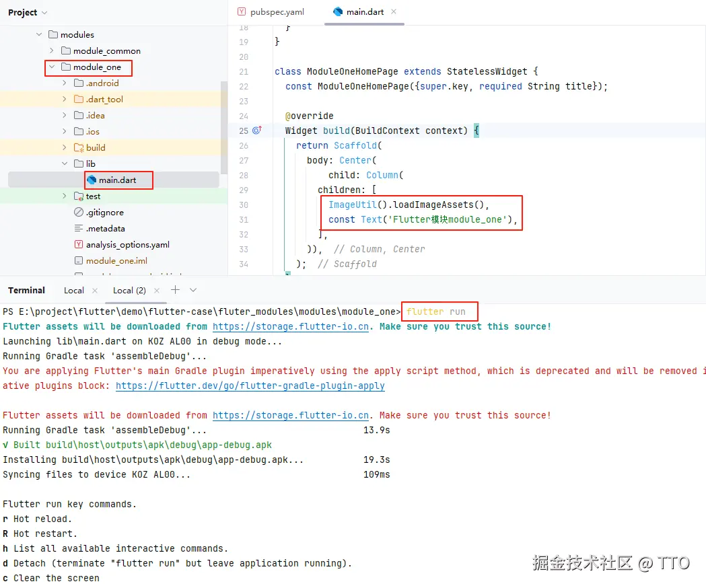The image size is (706, 588).
Task: Add a new terminal session
Action: pos(175,290)
